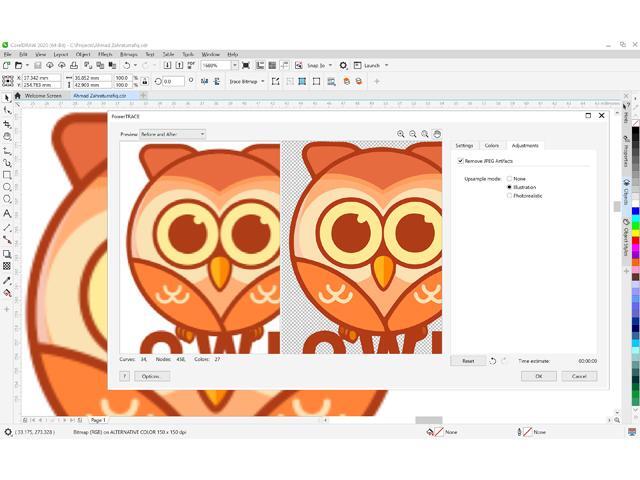Click the zoom out magnifier in PowerTRACE

413,134
